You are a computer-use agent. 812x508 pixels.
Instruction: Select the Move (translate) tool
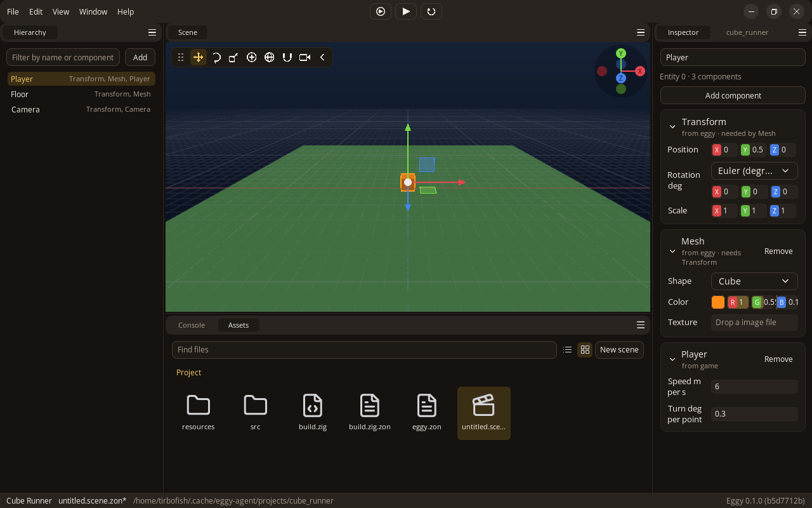tap(199, 57)
